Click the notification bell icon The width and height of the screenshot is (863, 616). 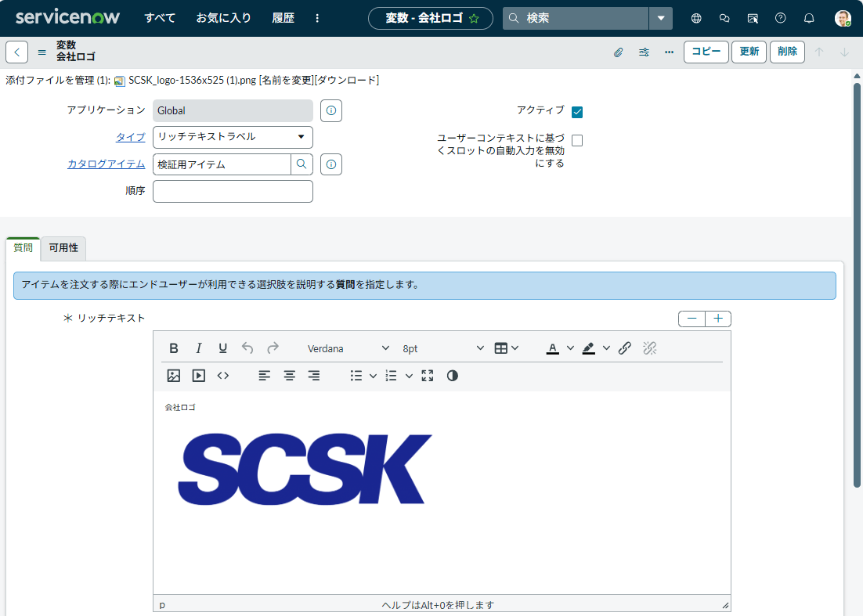[x=809, y=18]
